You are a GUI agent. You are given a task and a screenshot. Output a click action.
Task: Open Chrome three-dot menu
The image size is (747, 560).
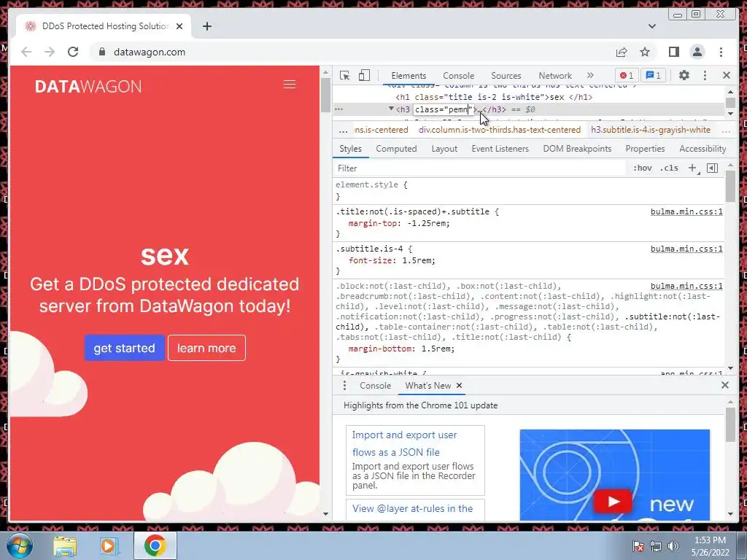pos(721,52)
